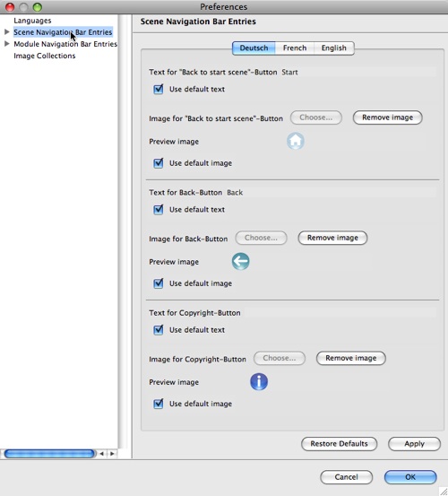The image size is (448, 496).
Task: Switch to the English language tab
Action: 334,48
